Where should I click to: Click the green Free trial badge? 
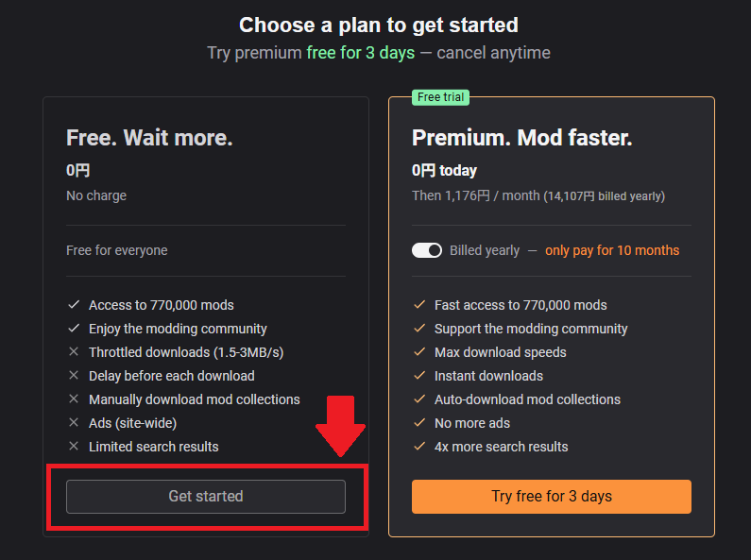442,97
